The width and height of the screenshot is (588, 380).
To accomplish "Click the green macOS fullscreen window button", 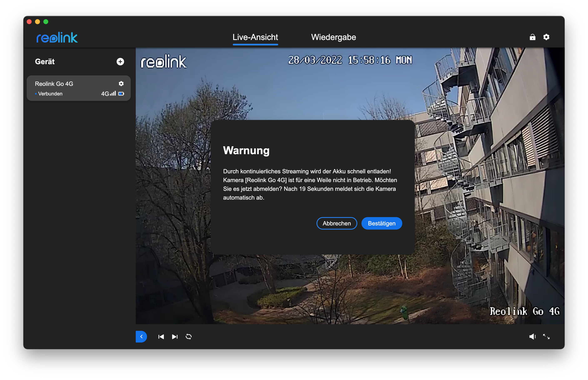I will click(x=46, y=22).
